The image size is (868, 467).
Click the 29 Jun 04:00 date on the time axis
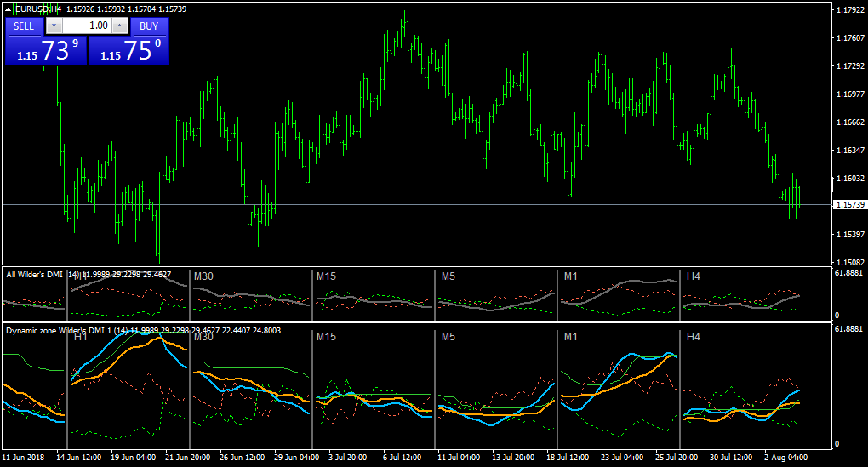tap(297, 458)
